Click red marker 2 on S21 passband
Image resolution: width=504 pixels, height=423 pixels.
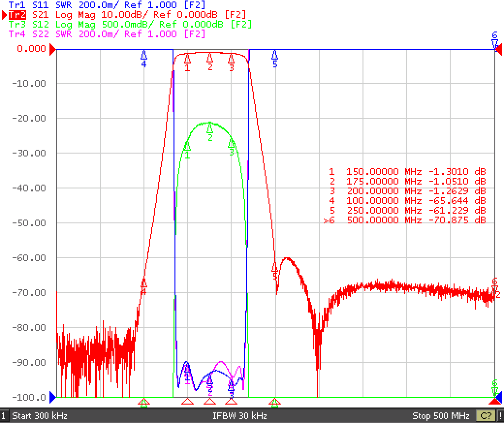pos(210,62)
